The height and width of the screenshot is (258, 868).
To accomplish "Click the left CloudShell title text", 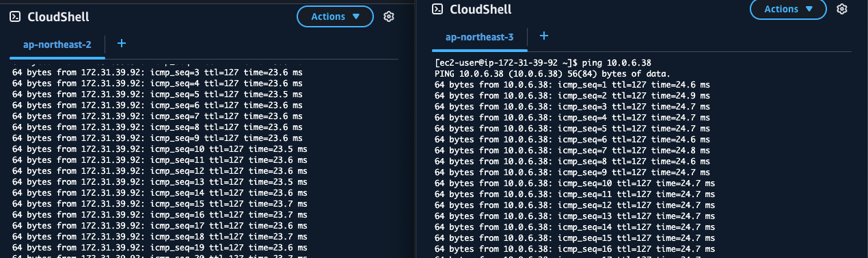I will pyautogui.click(x=58, y=17).
